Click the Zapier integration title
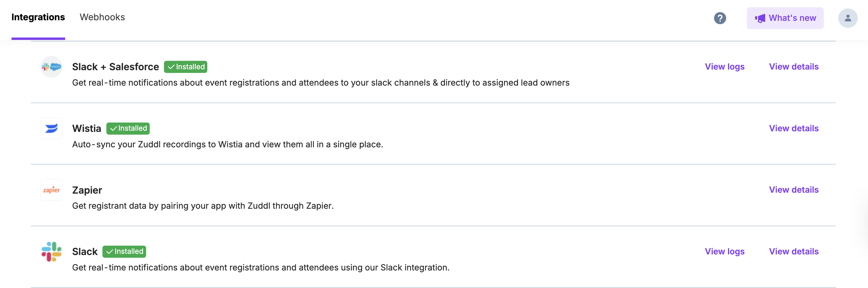The height and width of the screenshot is (288, 868). pos(87,190)
